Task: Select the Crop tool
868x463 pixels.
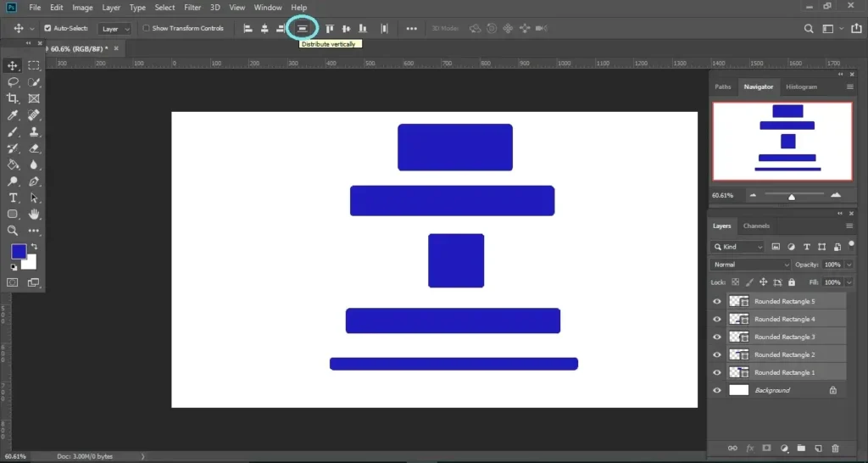Action: 12,98
